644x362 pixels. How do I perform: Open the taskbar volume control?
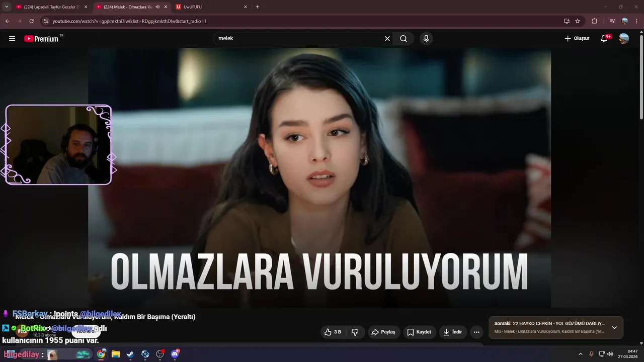tap(610, 354)
